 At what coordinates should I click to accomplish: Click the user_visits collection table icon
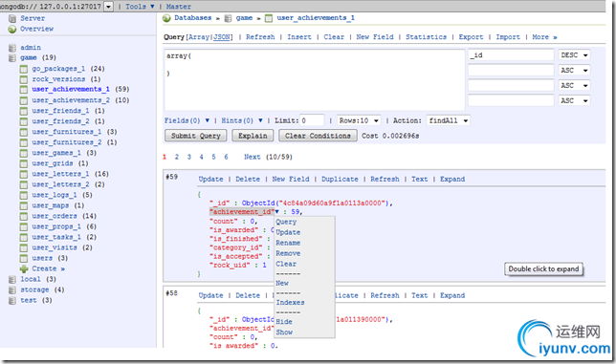(x=24, y=247)
